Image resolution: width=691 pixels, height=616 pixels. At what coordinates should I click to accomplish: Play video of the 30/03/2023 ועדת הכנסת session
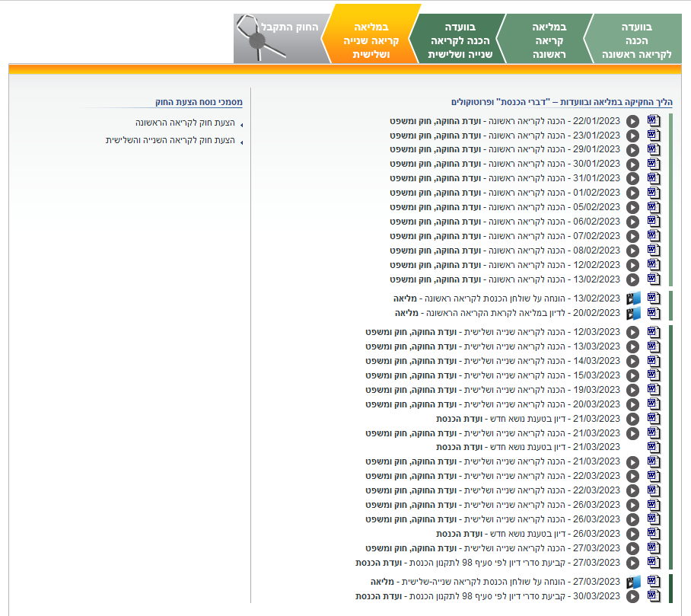[x=632, y=596]
